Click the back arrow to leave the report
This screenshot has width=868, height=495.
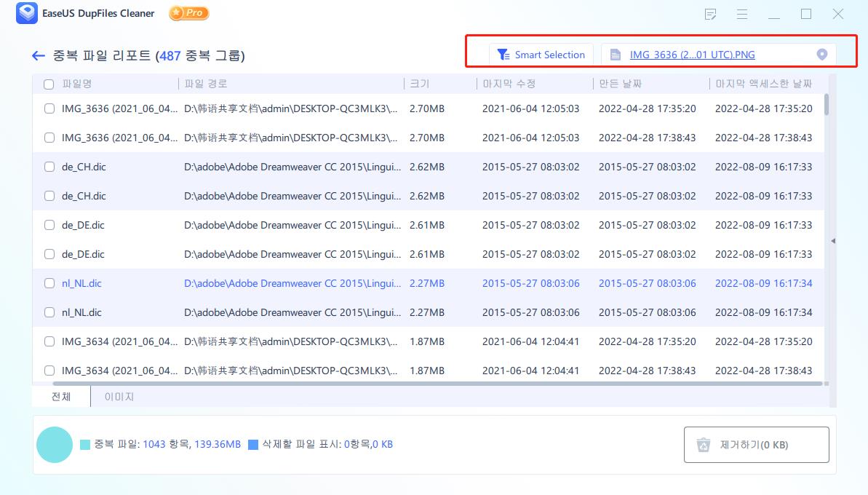[38, 55]
